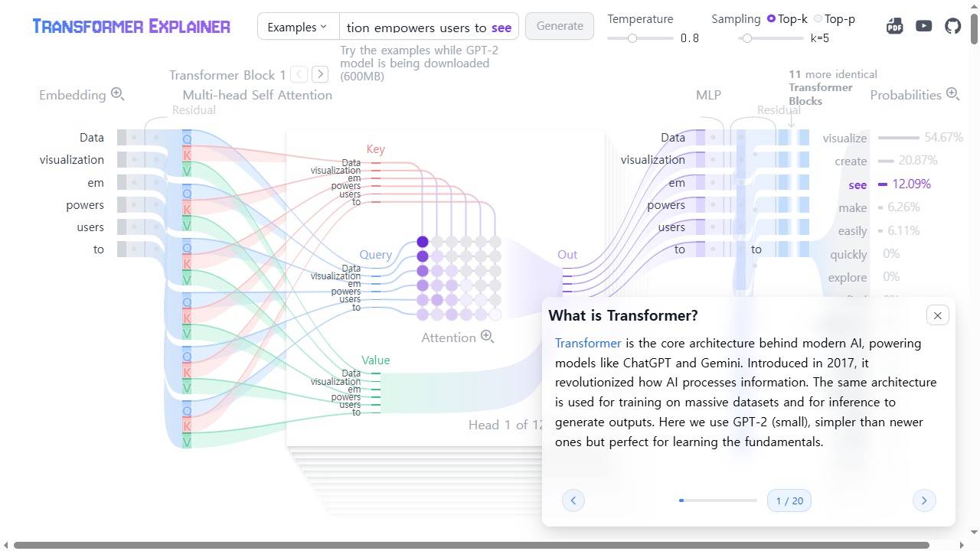Screen dimensions: 980x551
Task: Zoom into the Attention matrix
Action: pos(487,337)
